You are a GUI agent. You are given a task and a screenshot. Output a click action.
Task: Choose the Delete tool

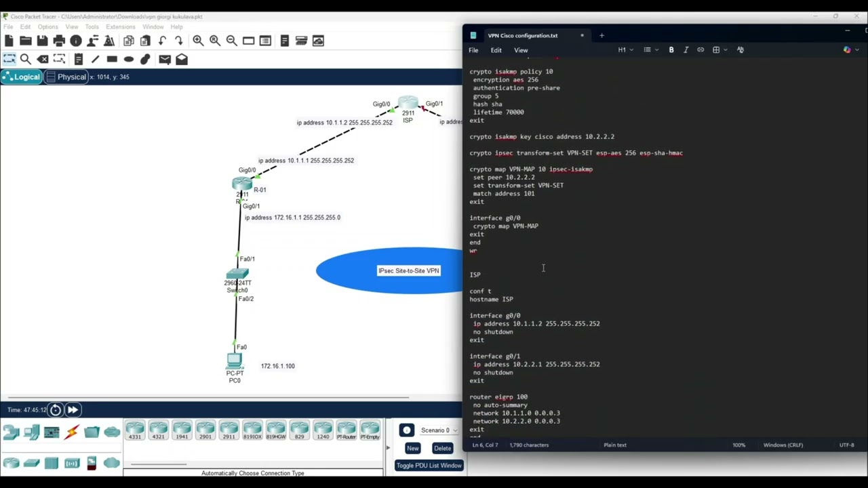[43, 60]
